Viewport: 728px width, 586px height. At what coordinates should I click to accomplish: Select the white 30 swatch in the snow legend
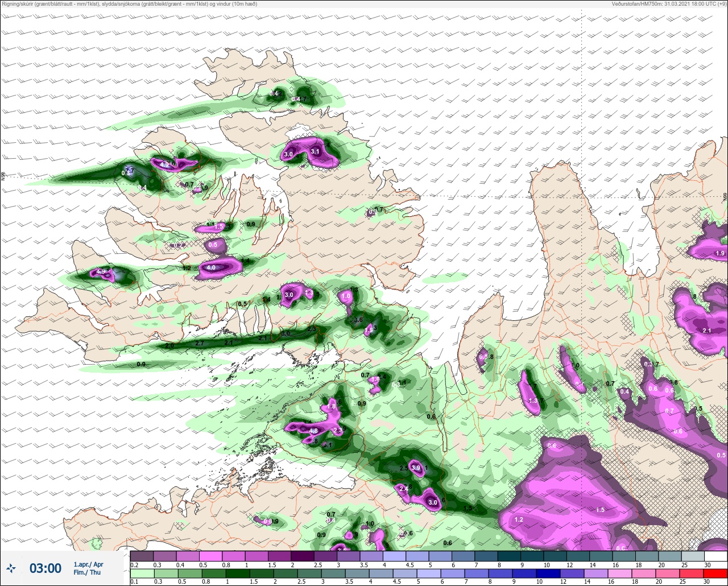[x=715, y=556]
